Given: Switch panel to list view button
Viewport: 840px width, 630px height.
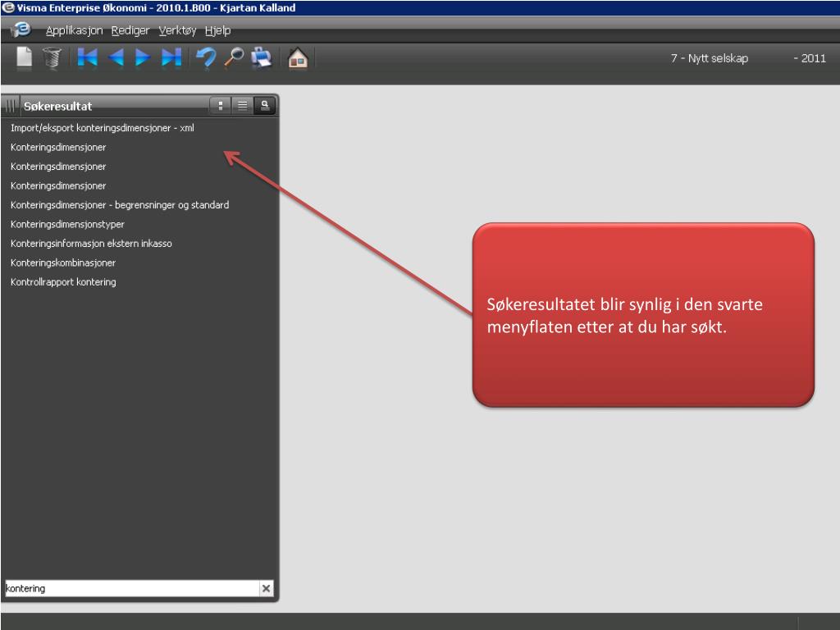Looking at the screenshot, I should tap(243, 106).
